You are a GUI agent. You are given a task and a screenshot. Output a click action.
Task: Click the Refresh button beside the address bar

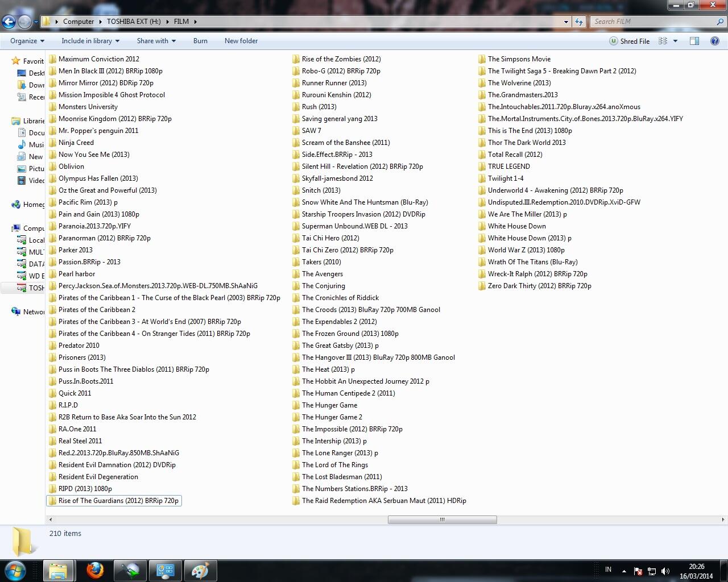click(579, 22)
